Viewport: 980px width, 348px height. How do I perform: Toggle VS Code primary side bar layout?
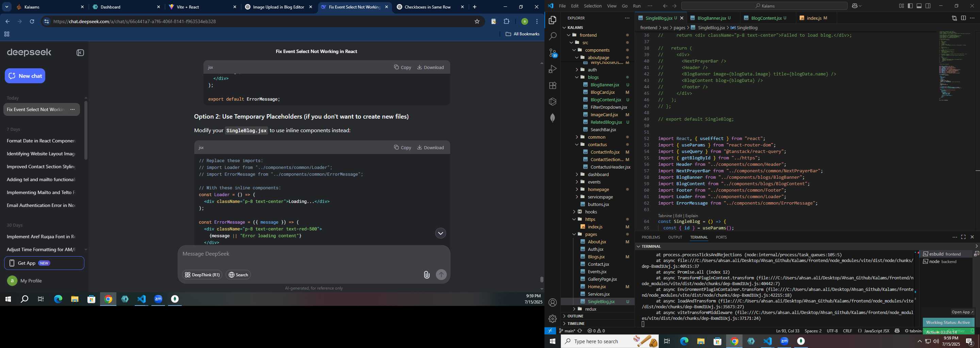[x=910, y=6]
